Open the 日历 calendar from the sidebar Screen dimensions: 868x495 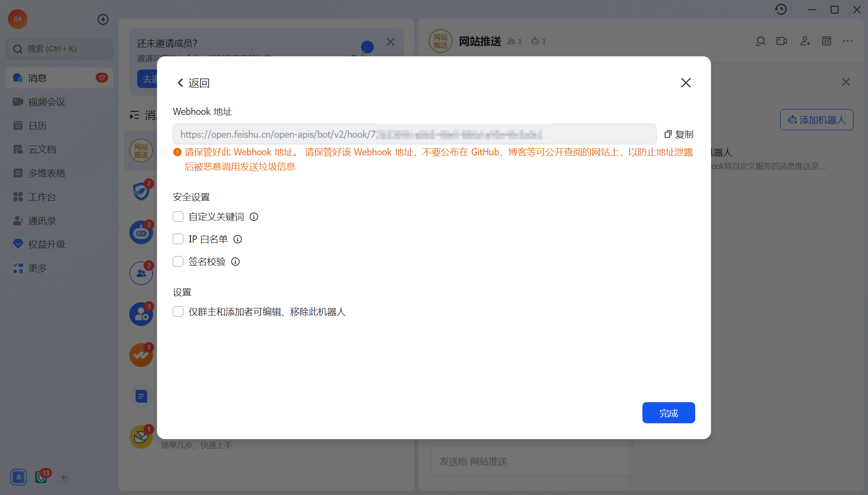(37, 125)
